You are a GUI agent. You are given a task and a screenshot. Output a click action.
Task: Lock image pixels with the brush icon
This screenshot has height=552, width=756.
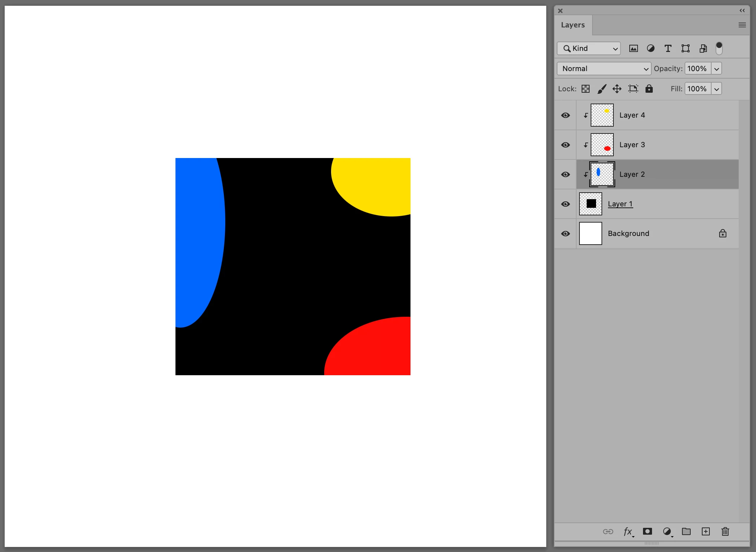pyautogui.click(x=601, y=89)
